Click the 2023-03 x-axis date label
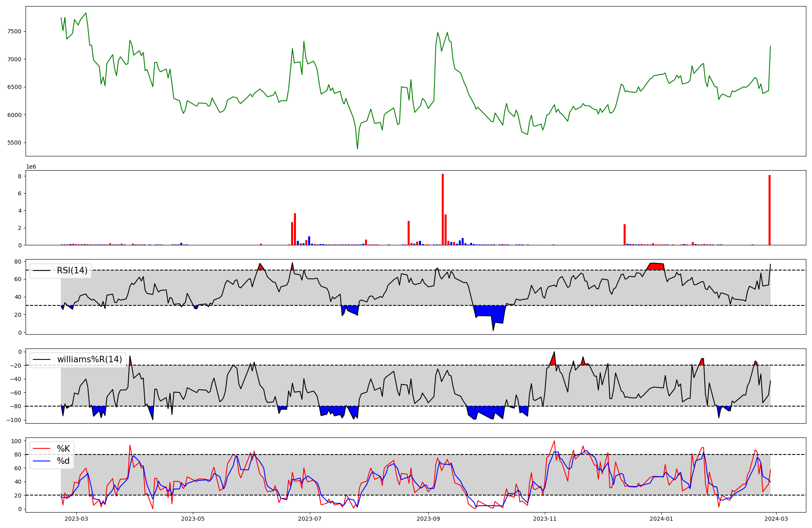The height and width of the screenshot is (528, 812). click(76, 518)
